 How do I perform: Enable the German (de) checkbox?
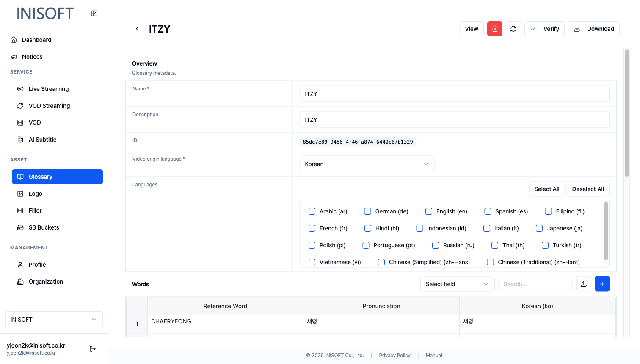point(368,211)
